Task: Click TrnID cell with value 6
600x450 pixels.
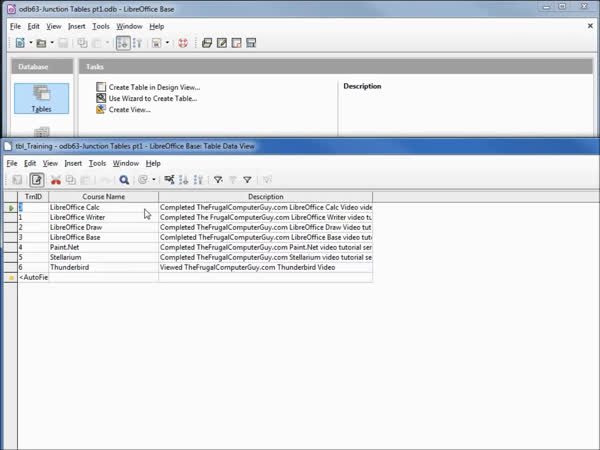Action: (x=33, y=267)
